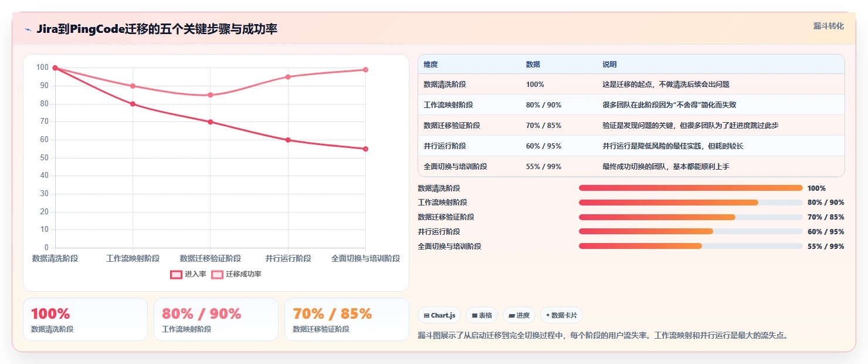Click the 数据迁移验证阶段 table row name

pos(452,126)
